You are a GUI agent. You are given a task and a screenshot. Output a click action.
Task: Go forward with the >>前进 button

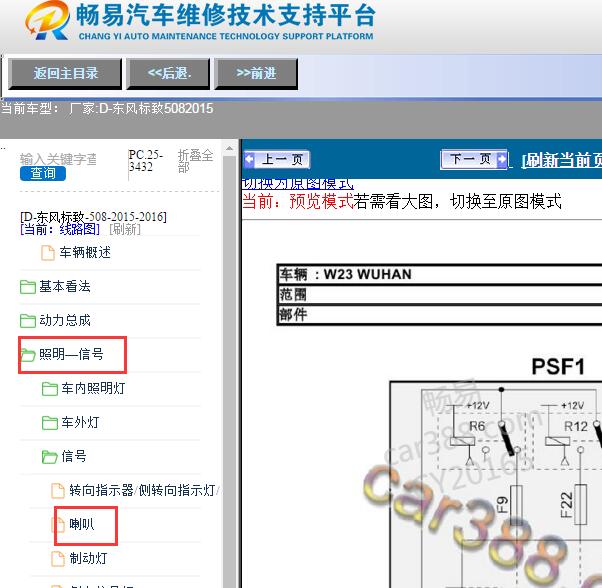(x=256, y=73)
